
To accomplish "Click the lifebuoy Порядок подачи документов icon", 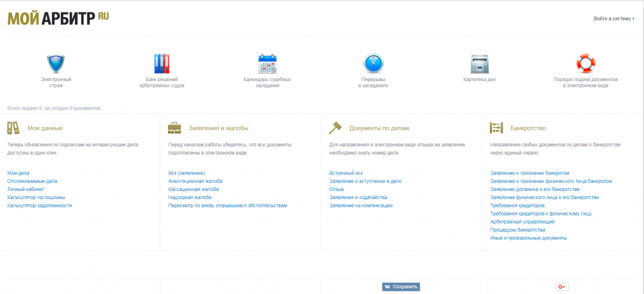I will [x=586, y=63].
